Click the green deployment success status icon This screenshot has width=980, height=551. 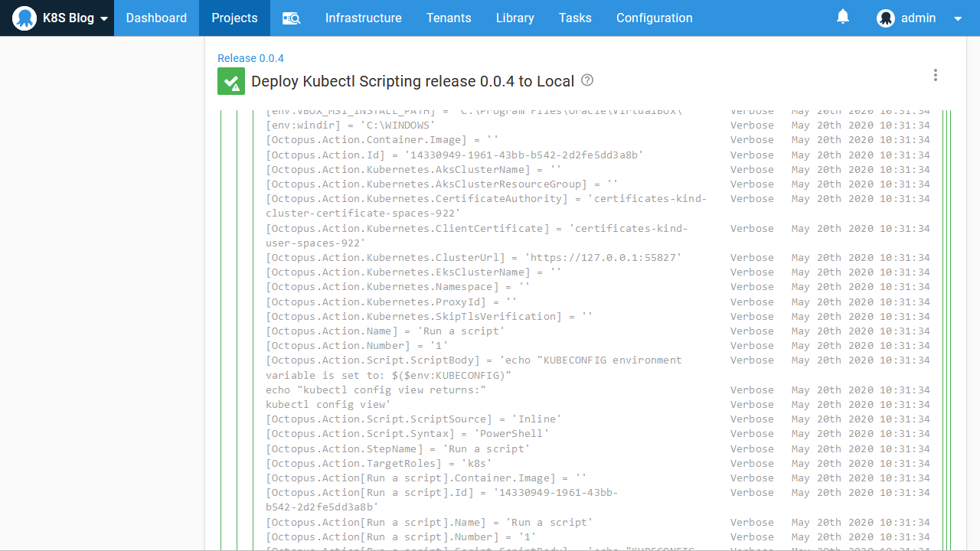coord(231,81)
